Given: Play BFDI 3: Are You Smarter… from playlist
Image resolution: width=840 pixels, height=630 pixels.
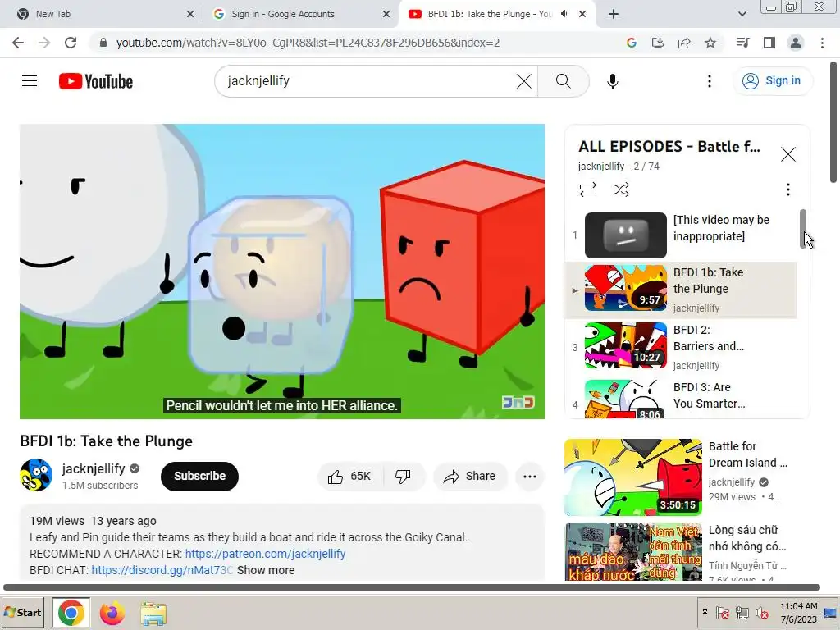Looking at the screenshot, I should [681, 398].
